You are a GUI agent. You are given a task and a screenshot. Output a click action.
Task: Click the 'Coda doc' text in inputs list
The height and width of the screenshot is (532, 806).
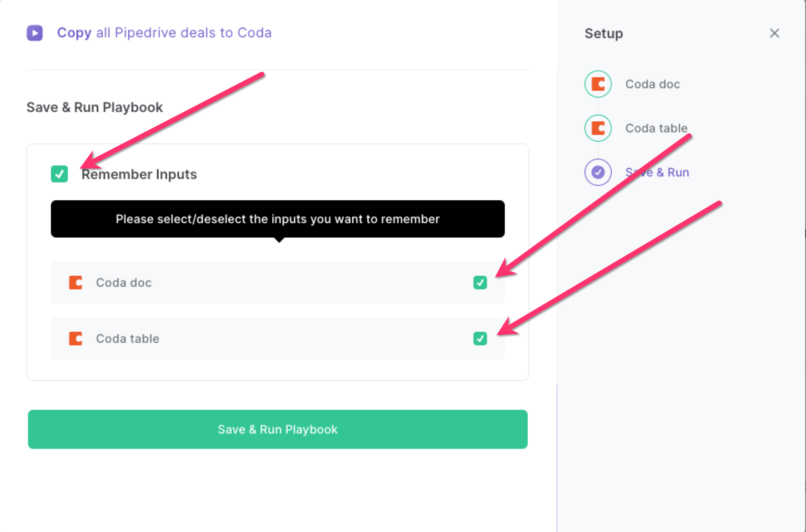(x=124, y=283)
